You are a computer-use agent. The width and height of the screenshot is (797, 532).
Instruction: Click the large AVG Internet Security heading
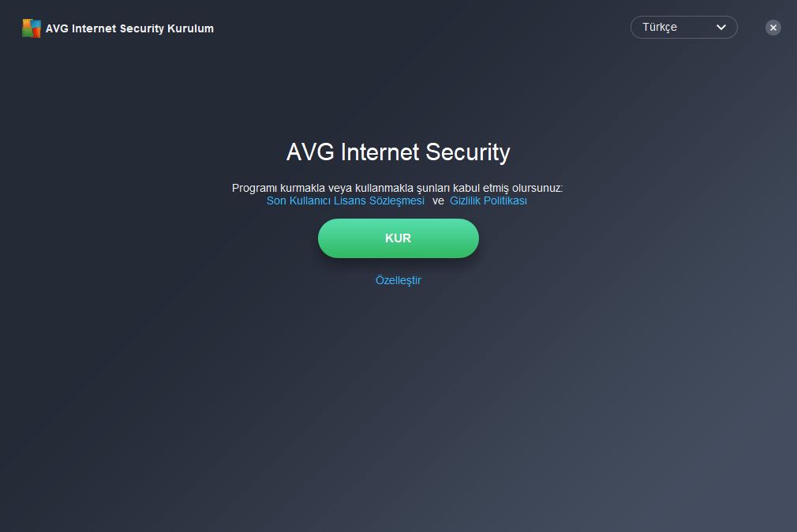(398, 152)
